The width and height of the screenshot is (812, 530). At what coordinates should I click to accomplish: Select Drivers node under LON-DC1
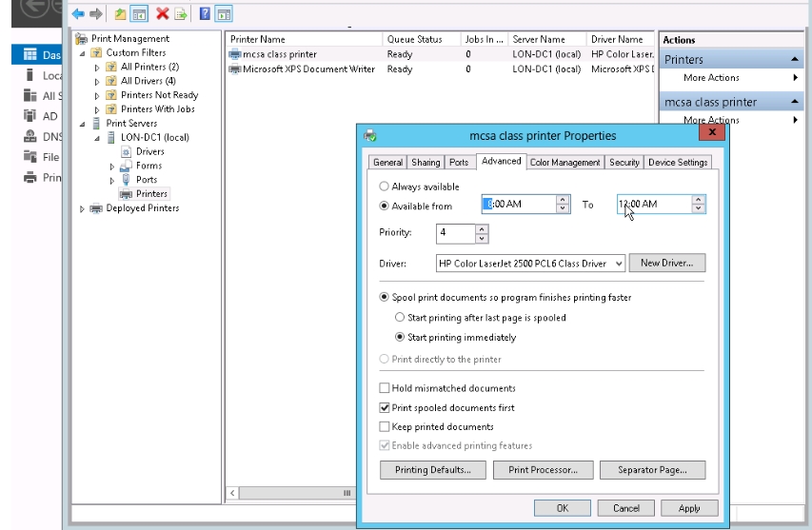point(149,151)
